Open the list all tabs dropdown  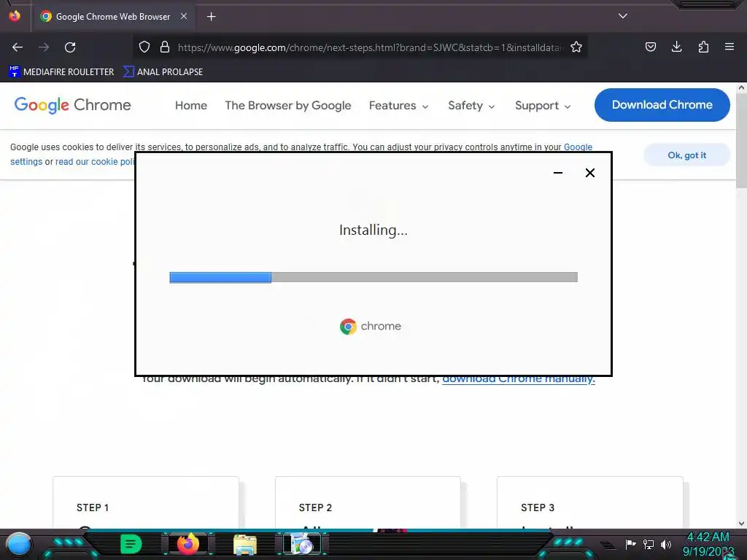tap(623, 16)
